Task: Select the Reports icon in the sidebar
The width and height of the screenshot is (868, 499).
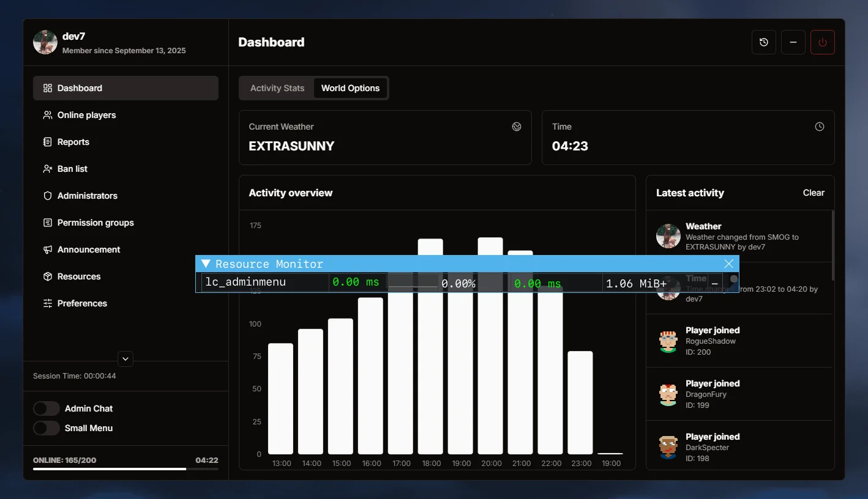Action: pos(47,141)
